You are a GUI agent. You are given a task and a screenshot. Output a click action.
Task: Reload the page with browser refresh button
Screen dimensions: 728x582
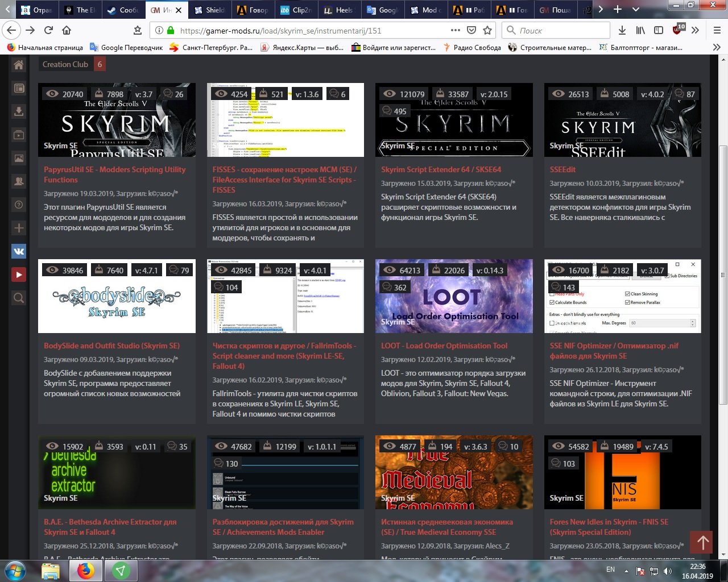tap(49, 30)
